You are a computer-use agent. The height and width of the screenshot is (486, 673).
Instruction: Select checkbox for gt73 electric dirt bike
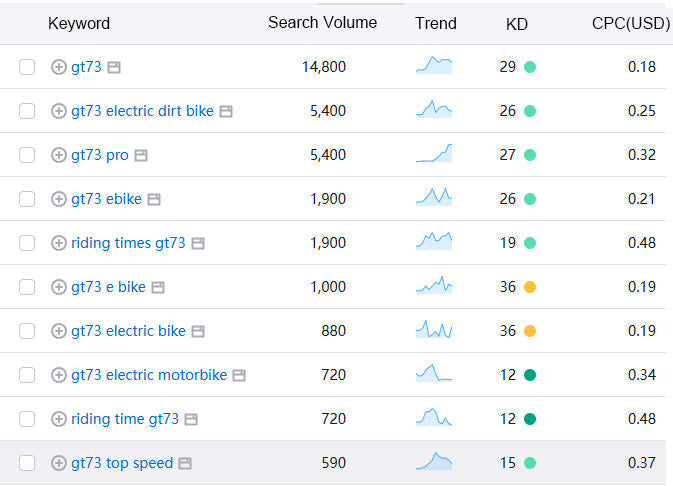[27, 111]
